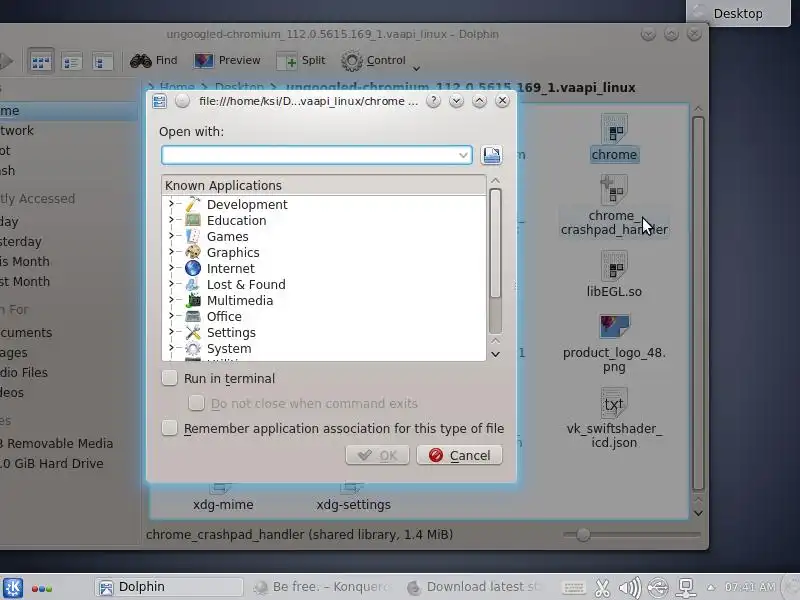Open the volume control tray icon
800x600 pixels.
tap(630, 588)
